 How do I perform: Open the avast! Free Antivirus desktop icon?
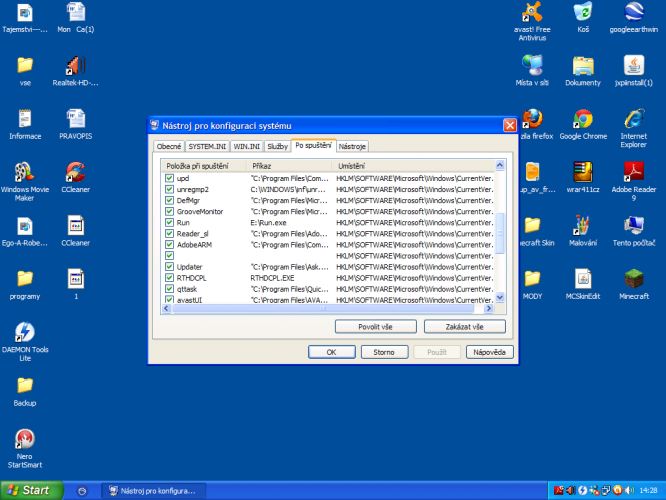[x=532, y=21]
